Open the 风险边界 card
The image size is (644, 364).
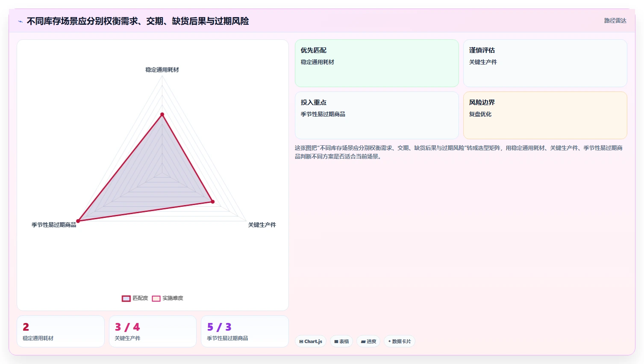coord(545,115)
